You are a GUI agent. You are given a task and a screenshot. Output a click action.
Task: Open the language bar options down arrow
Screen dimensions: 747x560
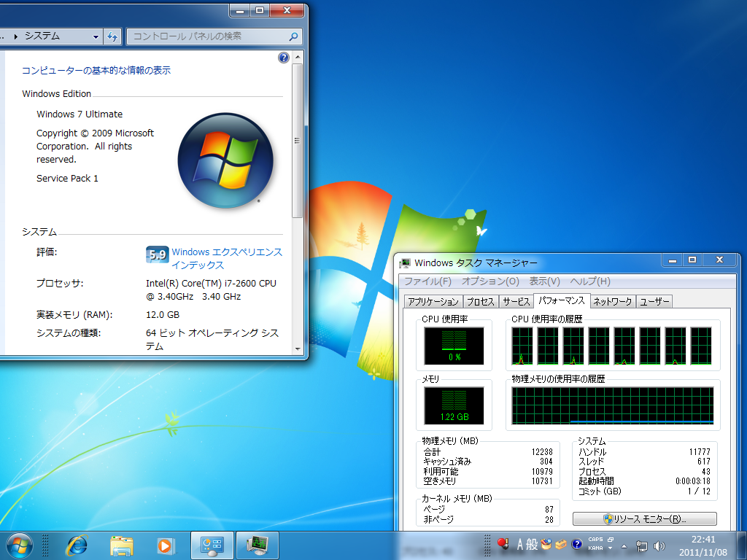click(x=611, y=548)
